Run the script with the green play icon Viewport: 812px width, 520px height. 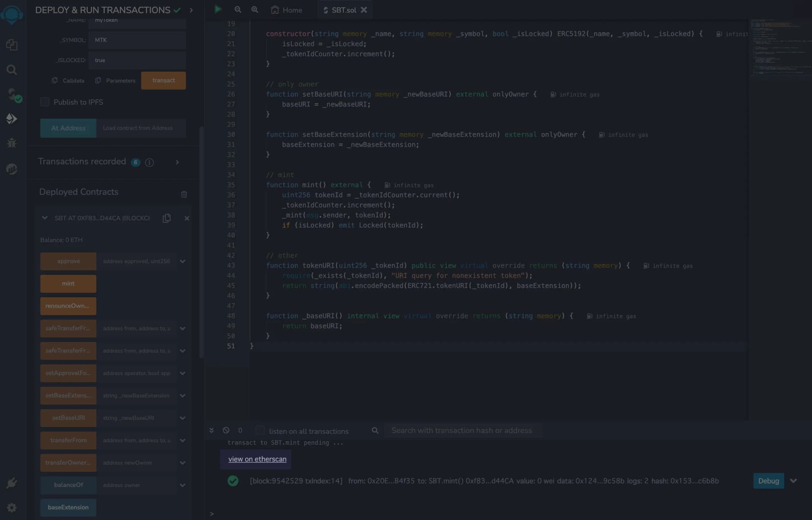[x=218, y=9]
